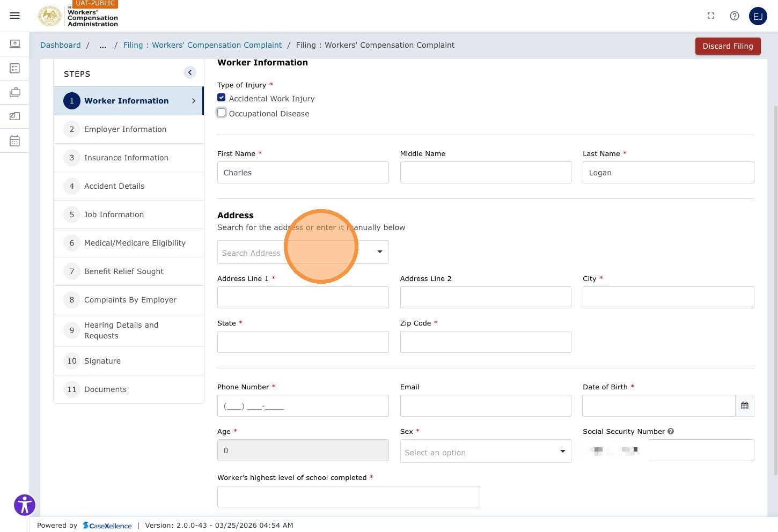The image size is (778, 532).
Task: Open the Dashboard breadcrumb link
Action: [61, 46]
